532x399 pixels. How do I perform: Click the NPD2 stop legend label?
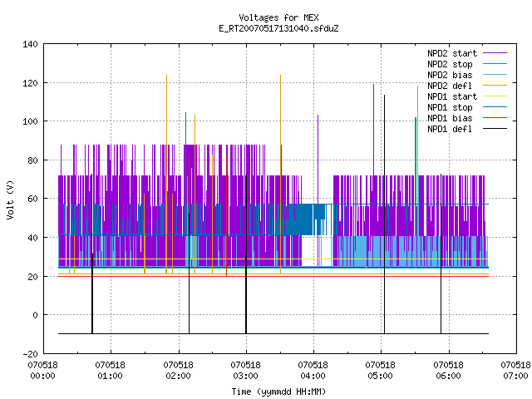[x=450, y=64]
